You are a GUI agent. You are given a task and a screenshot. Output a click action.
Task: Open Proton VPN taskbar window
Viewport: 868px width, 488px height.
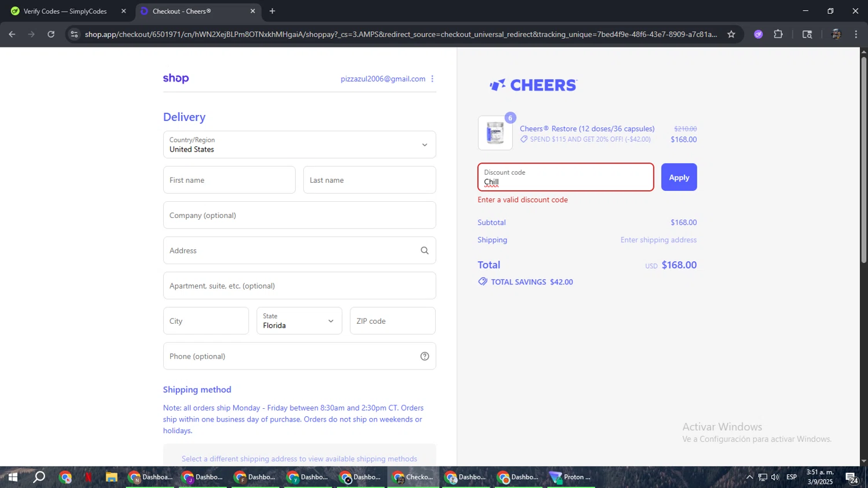point(569,477)
